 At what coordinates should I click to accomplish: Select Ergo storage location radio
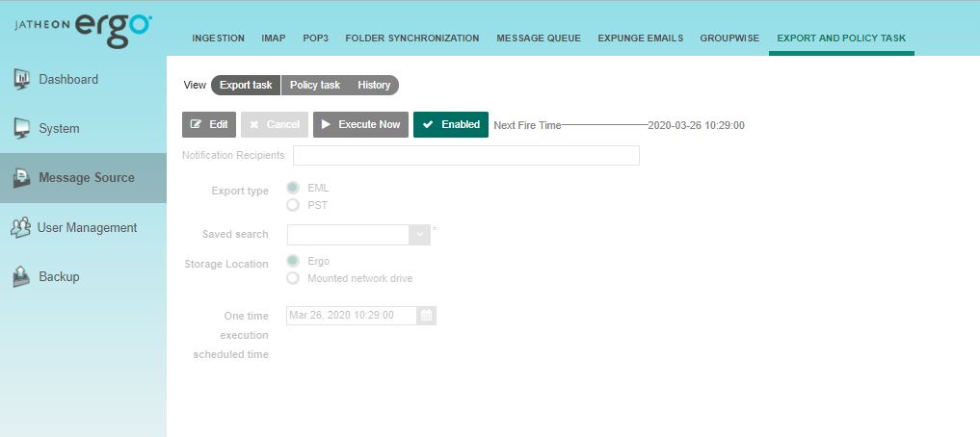293,261
